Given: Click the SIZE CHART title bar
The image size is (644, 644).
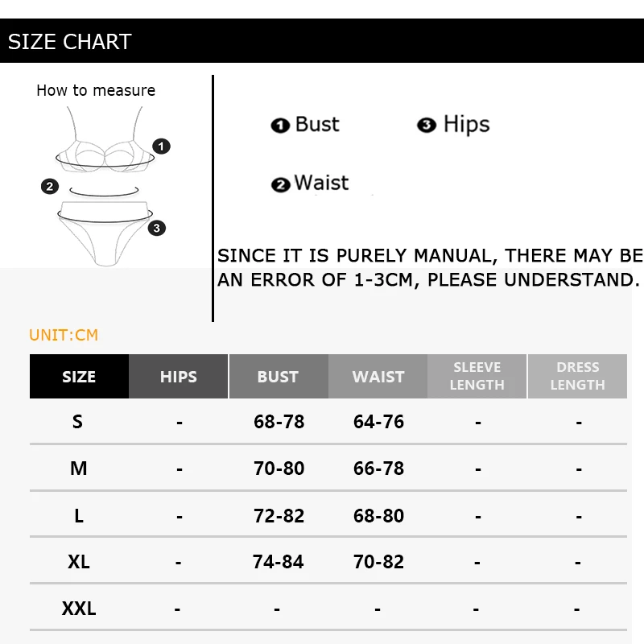Looking at the screenshot, I should tap(322, 42).
